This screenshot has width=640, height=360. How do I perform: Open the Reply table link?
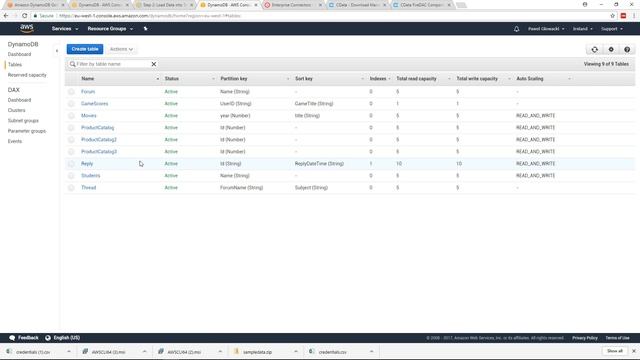tap(87, 164)
